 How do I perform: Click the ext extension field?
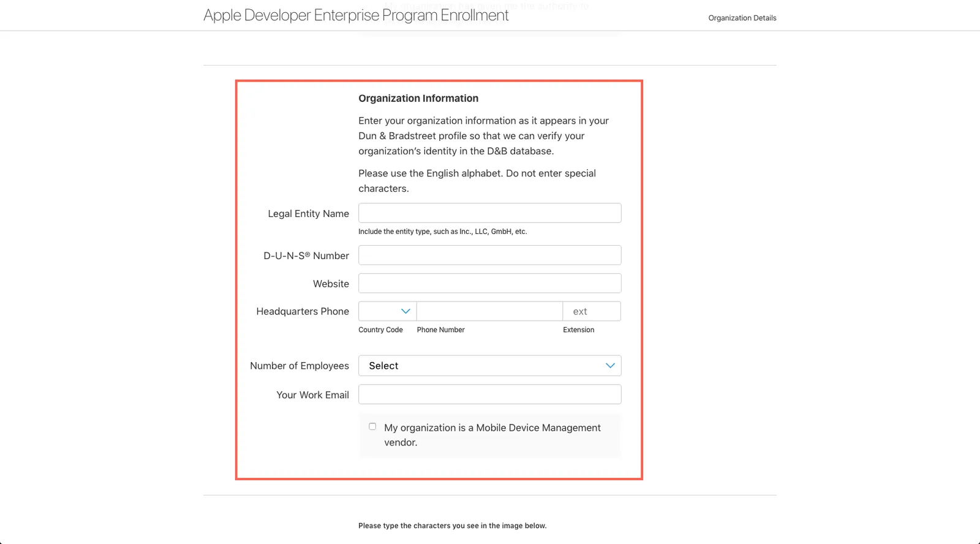[592, 311]
